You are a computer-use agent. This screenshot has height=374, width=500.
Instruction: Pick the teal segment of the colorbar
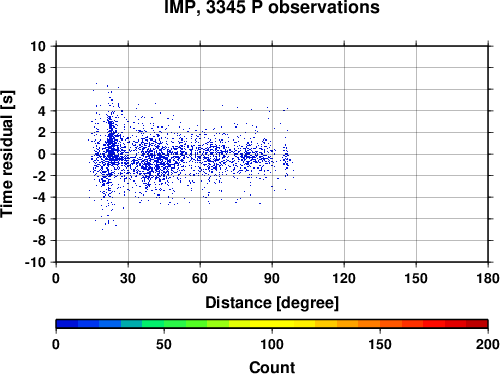click(x=132, y=324)
